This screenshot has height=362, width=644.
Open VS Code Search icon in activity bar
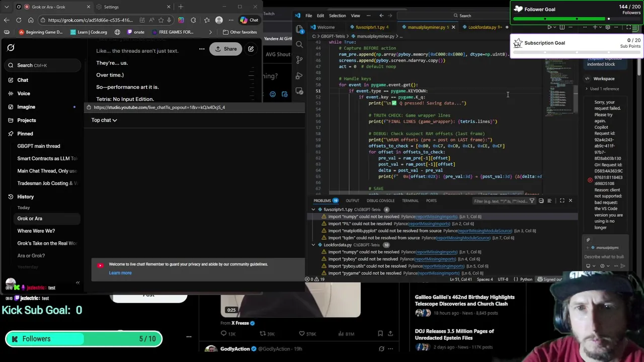coord(299,44)
